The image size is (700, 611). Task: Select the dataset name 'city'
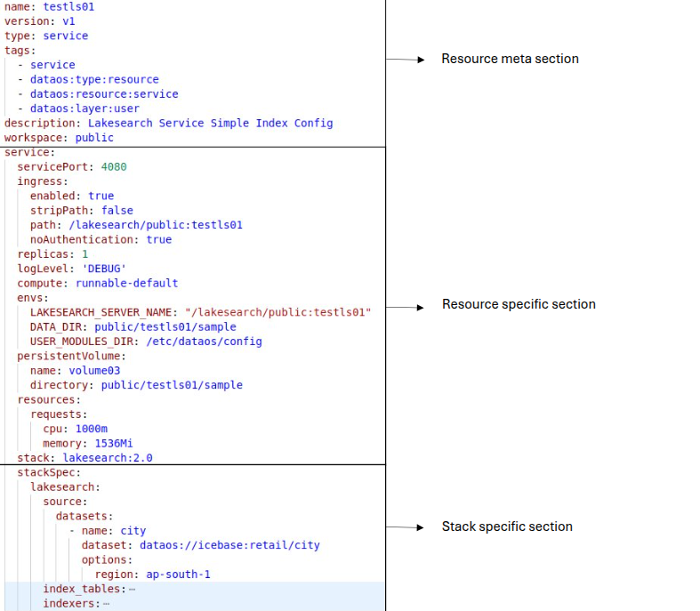[133, 531]
